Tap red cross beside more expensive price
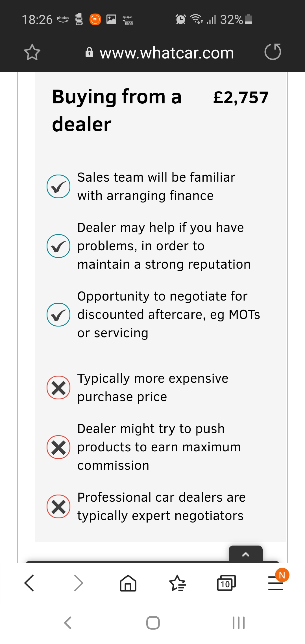This screenshot has width=305, height=644. click(x=58, y=388)
